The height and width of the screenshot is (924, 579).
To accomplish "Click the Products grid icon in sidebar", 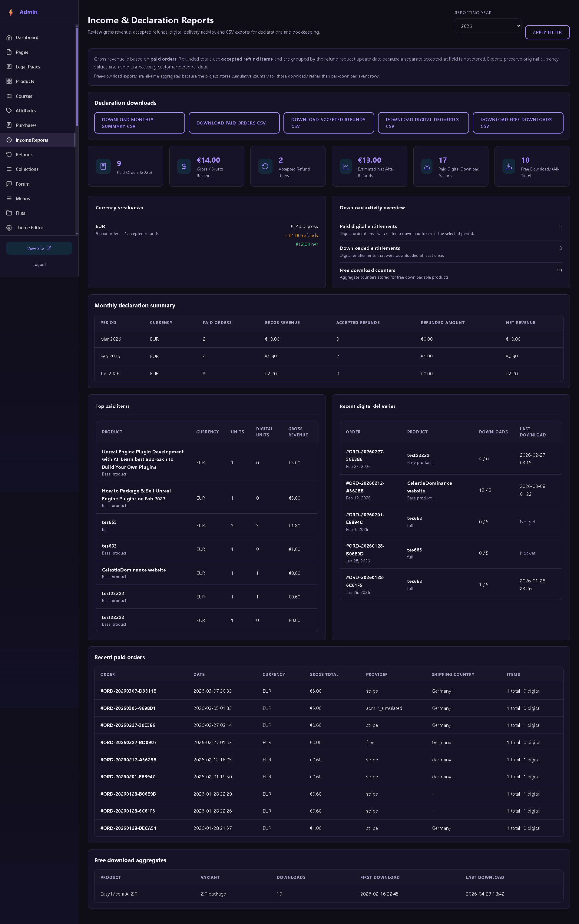I will click(x=9, y=81).
